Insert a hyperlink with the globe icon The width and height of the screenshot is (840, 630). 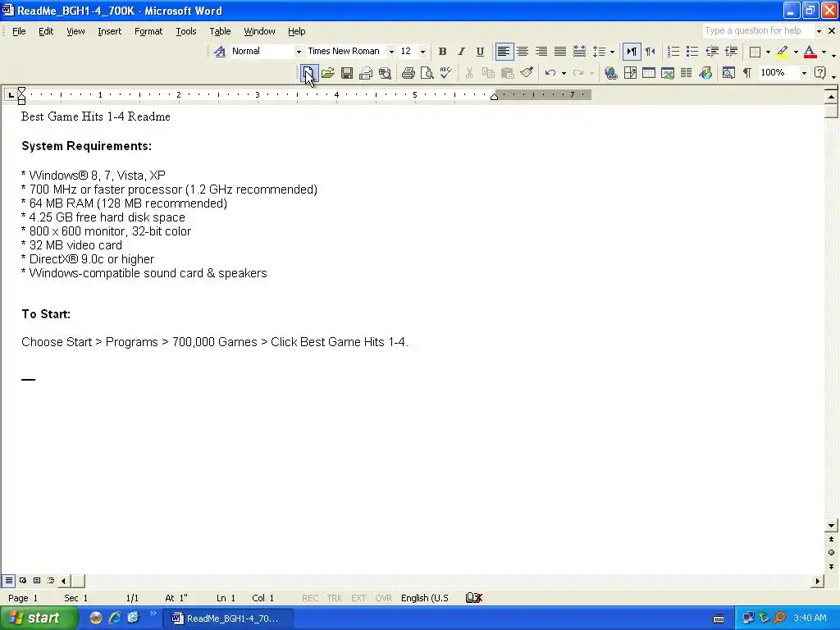pyautogui.click(x=610, y=73)
